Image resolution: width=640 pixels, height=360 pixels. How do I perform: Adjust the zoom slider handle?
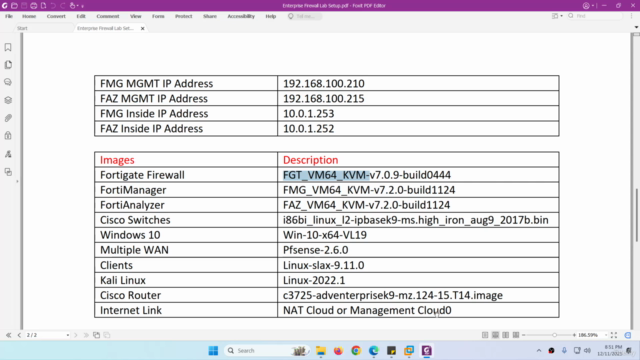pos(554,335)
